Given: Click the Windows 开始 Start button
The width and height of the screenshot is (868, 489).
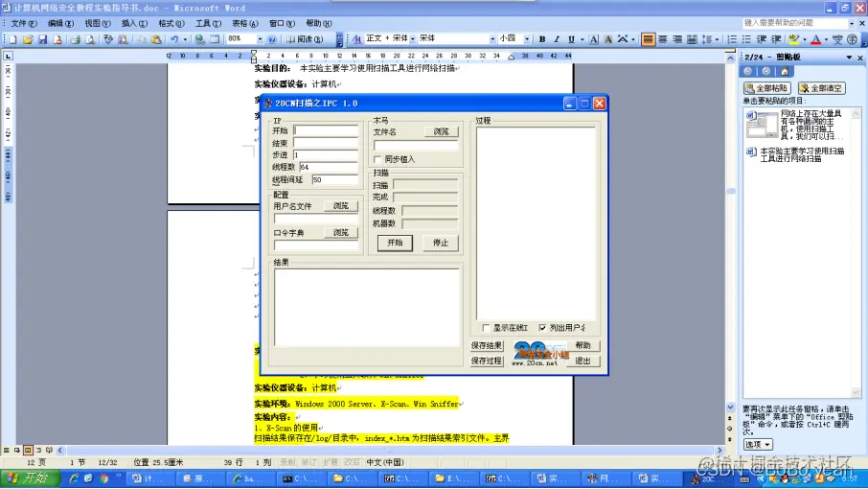Looking at the screenshot, I should pos(31,478).
